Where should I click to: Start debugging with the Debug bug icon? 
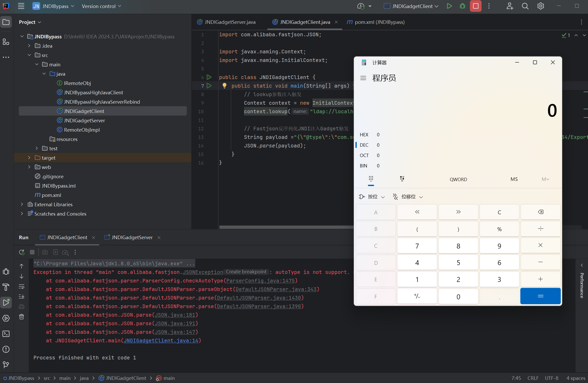click(463, 6)
